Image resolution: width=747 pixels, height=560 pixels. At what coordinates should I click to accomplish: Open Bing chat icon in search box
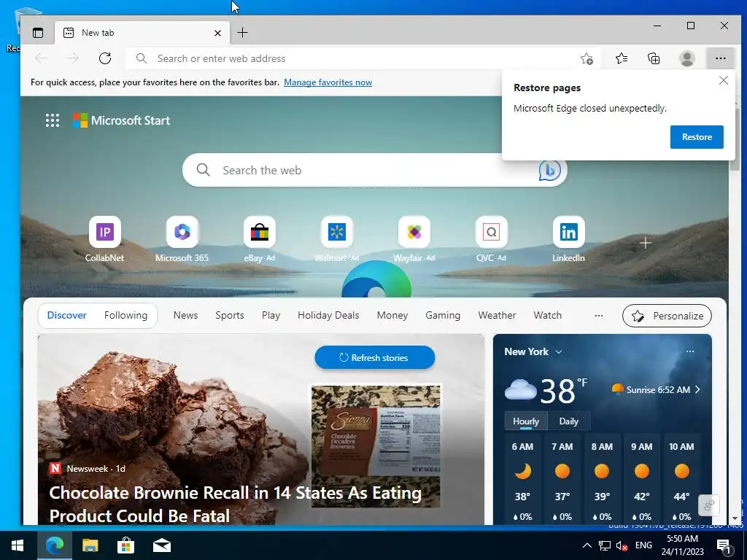point(550,170)
